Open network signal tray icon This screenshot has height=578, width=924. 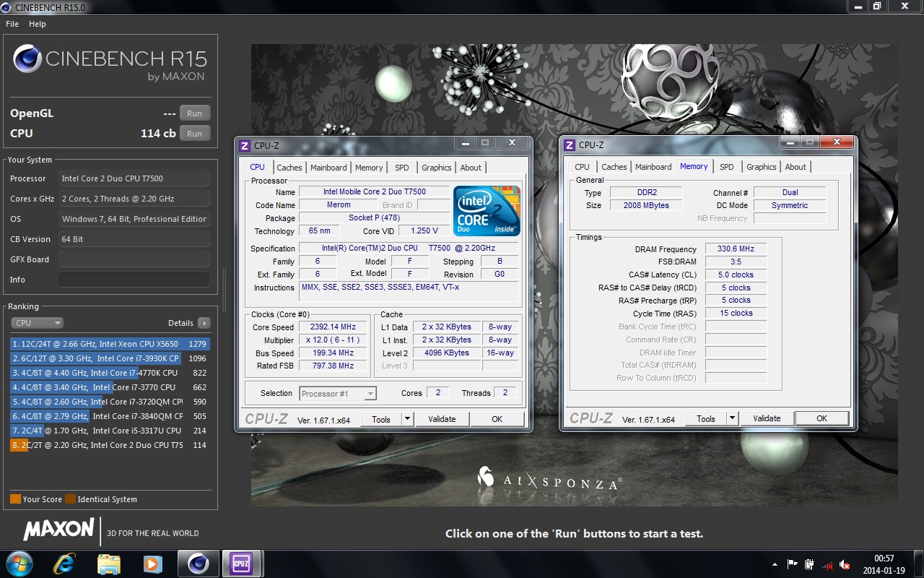pyautogui.click(x=827, y=564)
